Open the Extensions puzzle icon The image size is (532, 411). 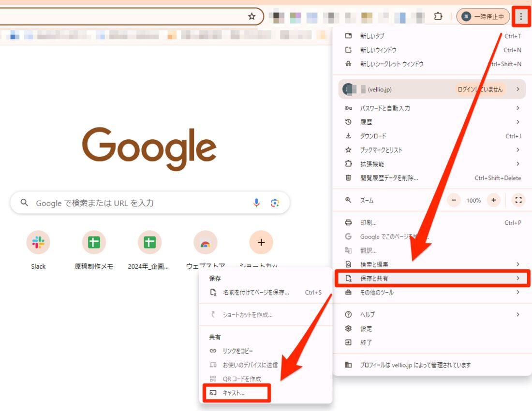pos(438,16)
